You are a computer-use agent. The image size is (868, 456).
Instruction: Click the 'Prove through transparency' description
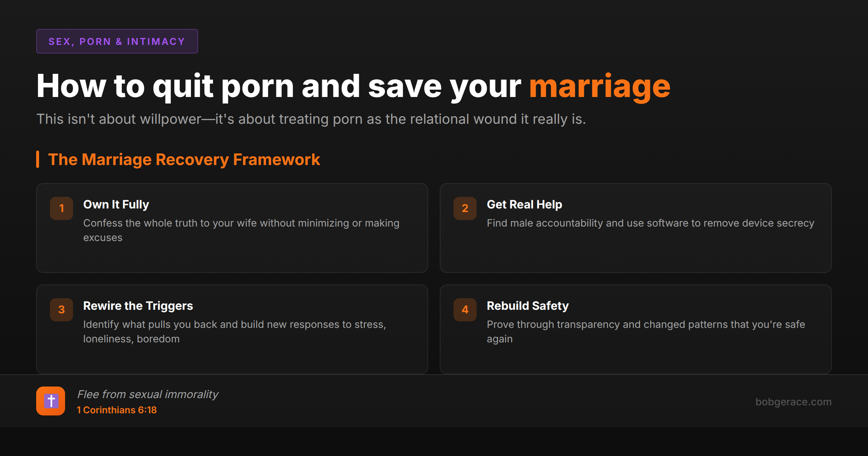coord(646,332)
